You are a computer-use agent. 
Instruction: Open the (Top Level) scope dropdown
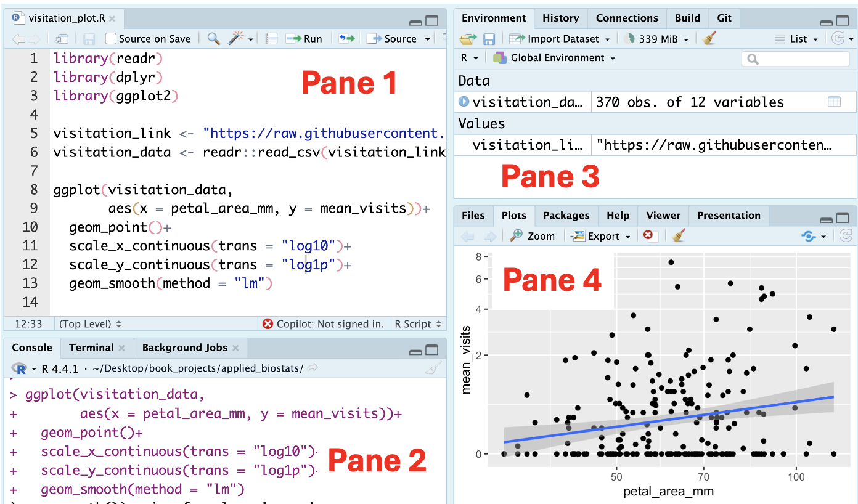pyautogui.click(x=89, y=323)
